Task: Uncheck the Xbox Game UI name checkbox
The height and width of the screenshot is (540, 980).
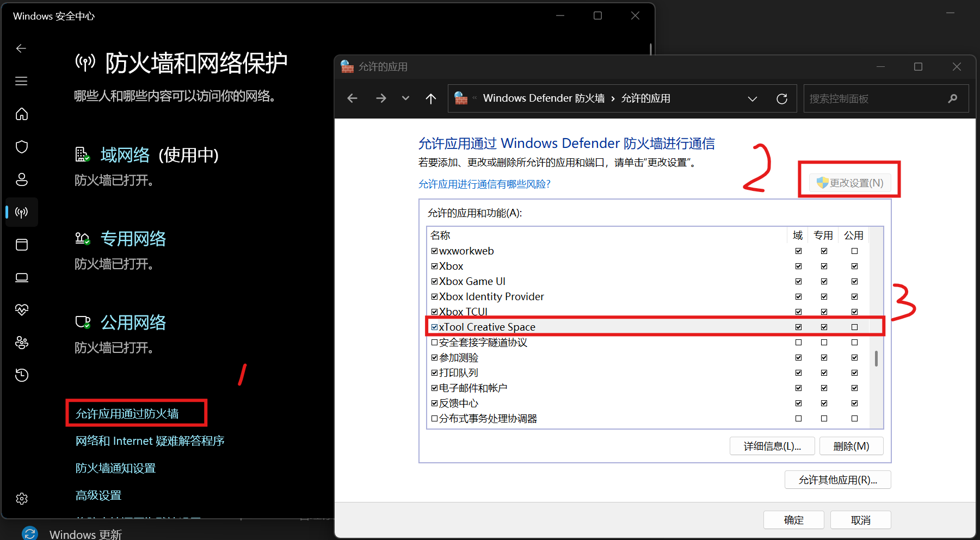Action: point(434,281)
